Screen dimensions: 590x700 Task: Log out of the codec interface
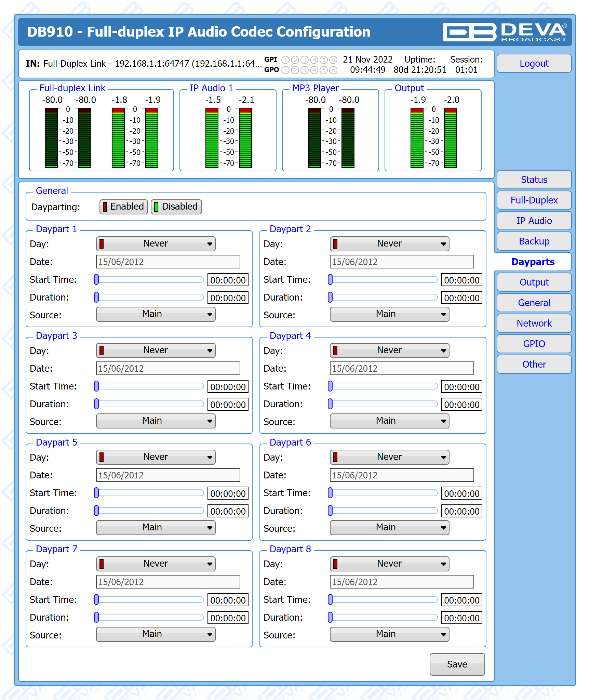click(x=534, y=63)
